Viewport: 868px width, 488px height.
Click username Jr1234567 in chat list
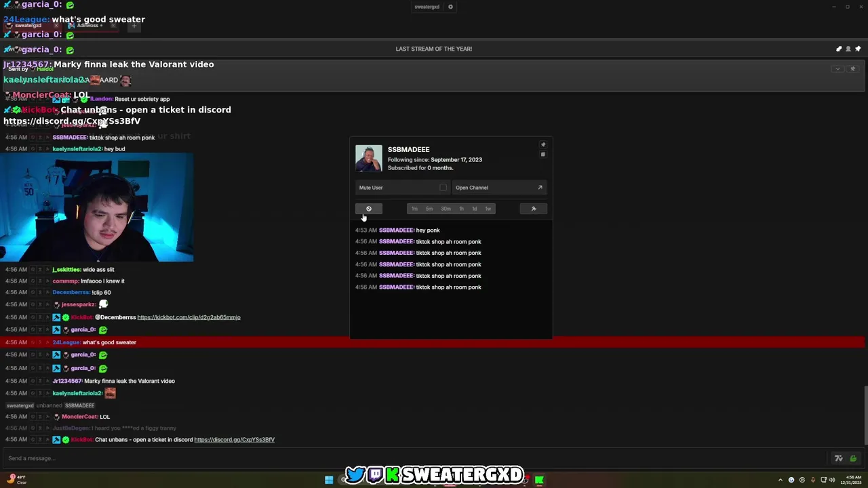(x=67, y=381)
